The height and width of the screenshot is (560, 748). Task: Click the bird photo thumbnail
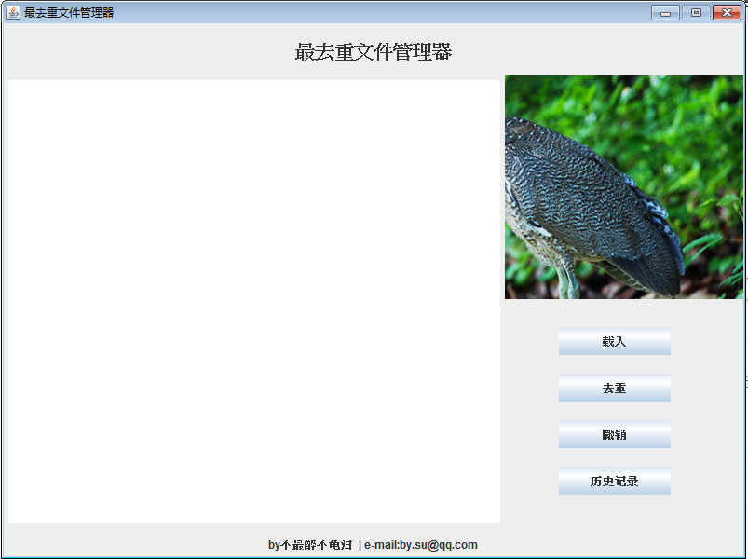coord(624,187)
